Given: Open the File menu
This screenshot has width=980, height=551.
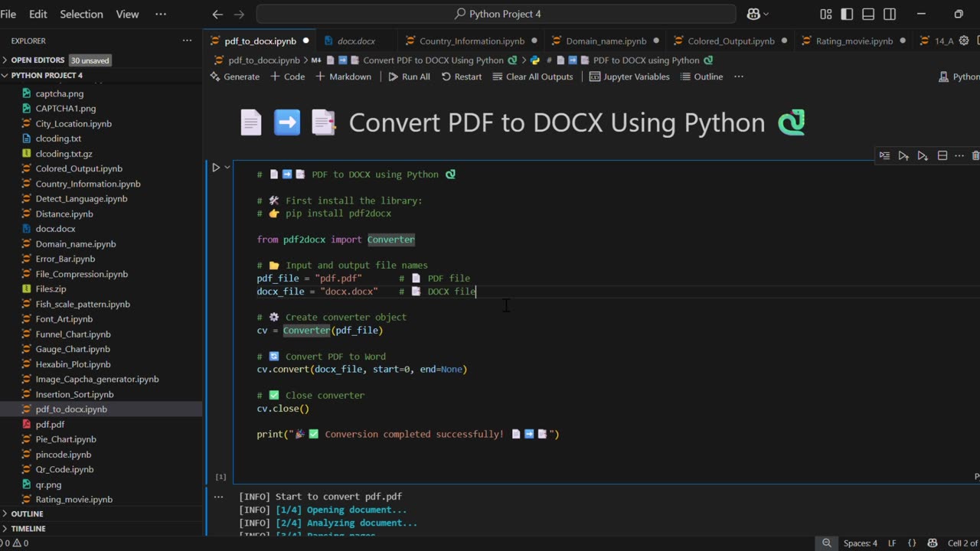Looking at the screenshot, I should point(8,14).
